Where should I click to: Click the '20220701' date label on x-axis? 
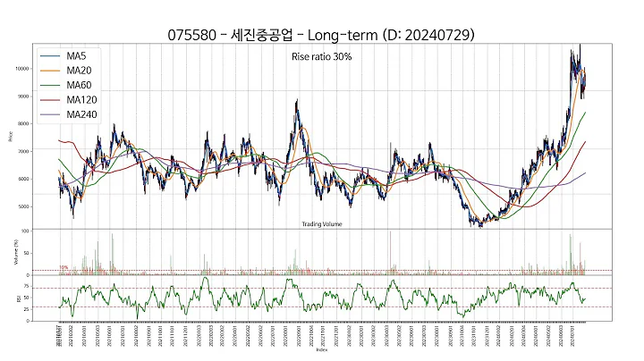(272, 336)
